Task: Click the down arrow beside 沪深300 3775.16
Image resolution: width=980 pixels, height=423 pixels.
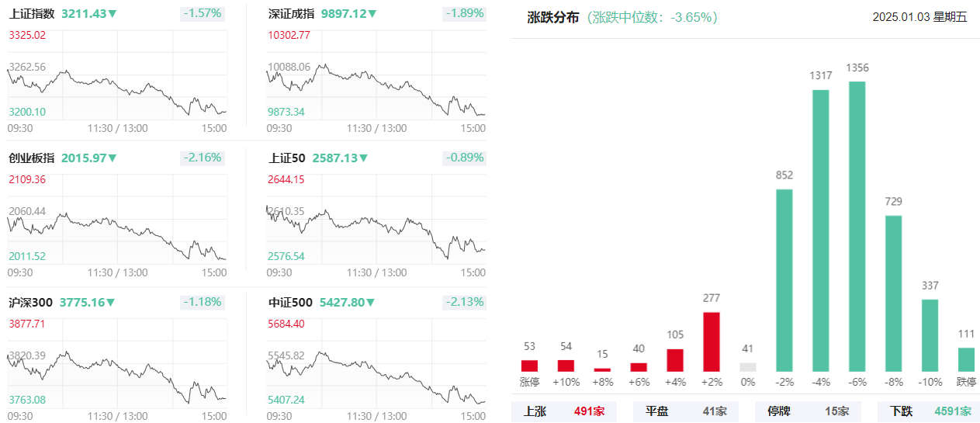Action: click(x=112, y=303)
